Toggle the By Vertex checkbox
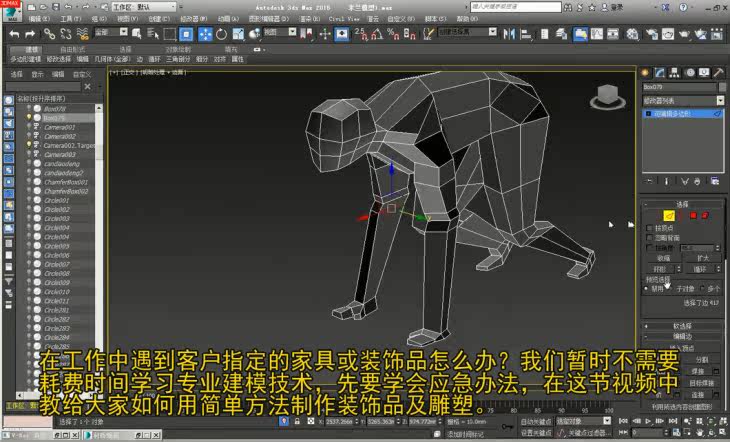730x442 pixels. (649, 228)
